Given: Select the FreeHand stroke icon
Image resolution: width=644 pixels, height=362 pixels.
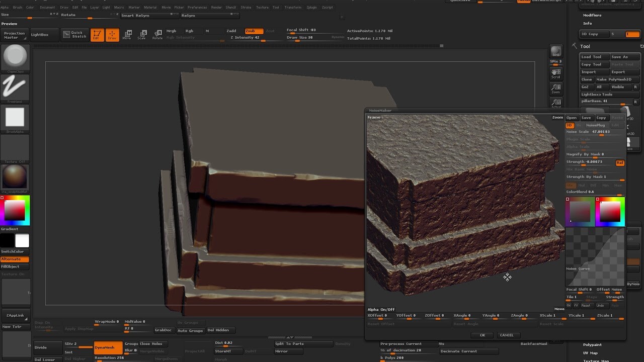Looking at the screenshot, I should 15,88.
